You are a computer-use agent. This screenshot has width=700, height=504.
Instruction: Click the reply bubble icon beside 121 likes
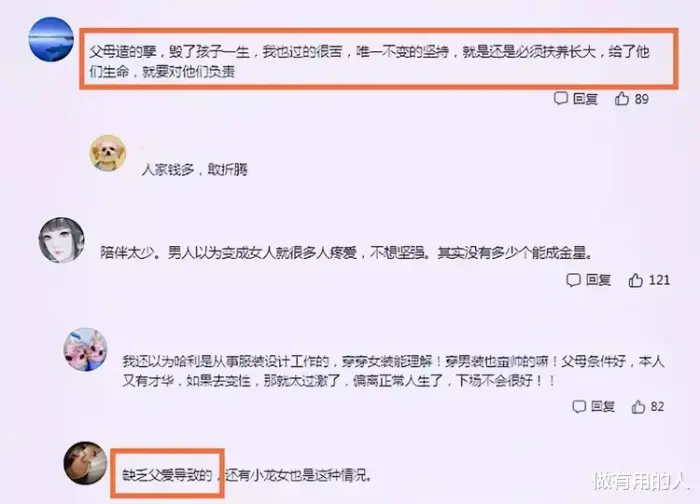[x=573, y=280]
